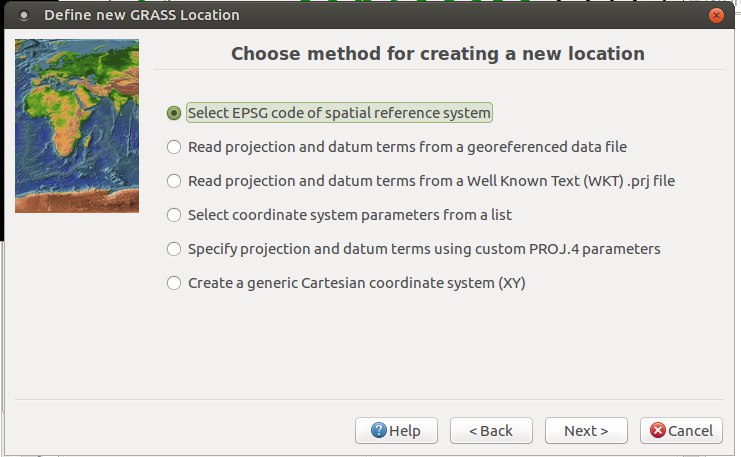
Task: Choose generic Cartesian coordinate system (XY)
Action: pos(174,283)
